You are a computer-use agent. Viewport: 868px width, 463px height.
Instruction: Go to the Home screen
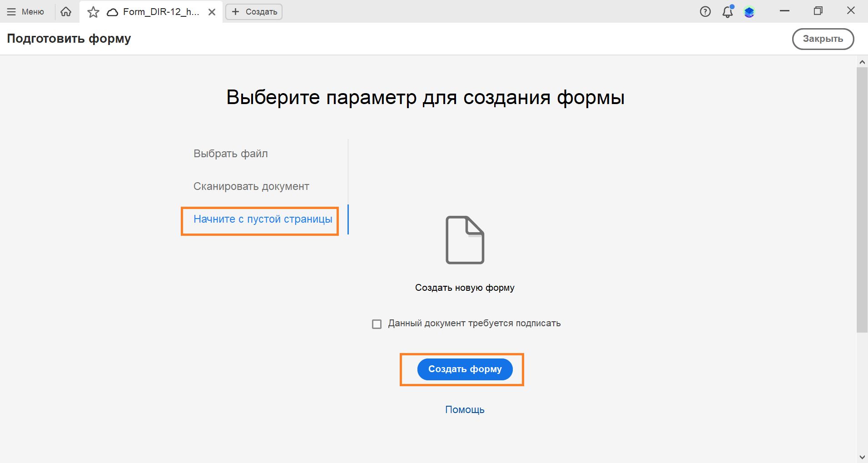[x=66, y=11]
